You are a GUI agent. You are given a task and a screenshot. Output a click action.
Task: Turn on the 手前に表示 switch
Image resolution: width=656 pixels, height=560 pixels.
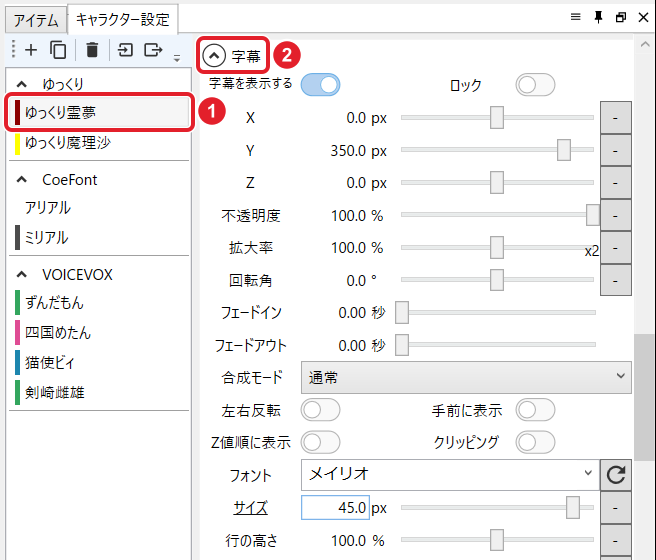[536, 410]
